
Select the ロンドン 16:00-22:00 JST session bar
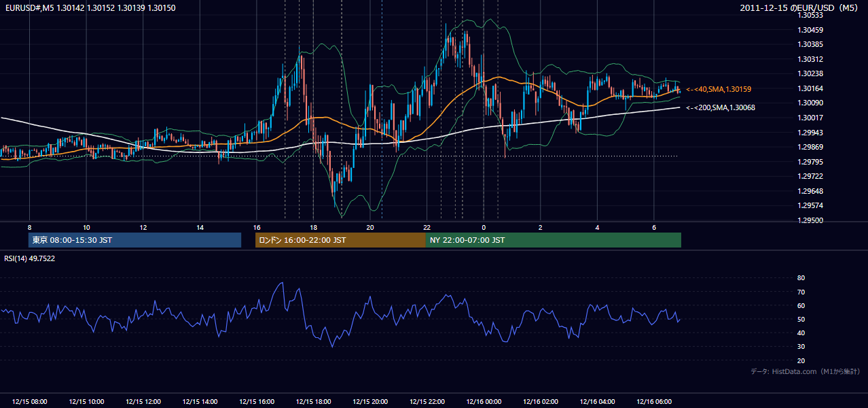340,240
